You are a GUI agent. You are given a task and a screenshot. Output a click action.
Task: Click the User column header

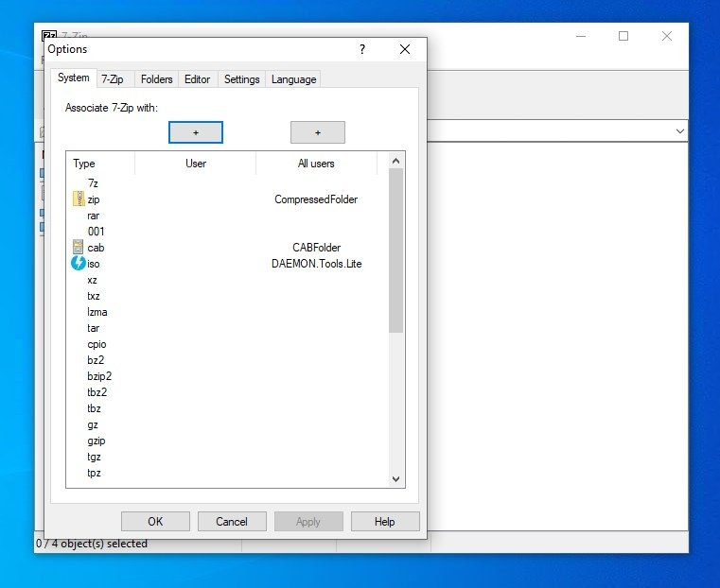pyautogui.click(x=196, y=164)
